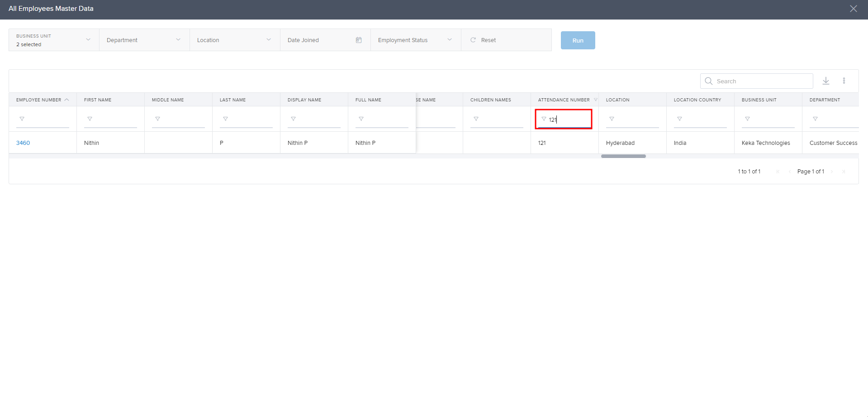868x417 pixels.
Task: Click the filter icon under First Name
Action: (90, 119)
